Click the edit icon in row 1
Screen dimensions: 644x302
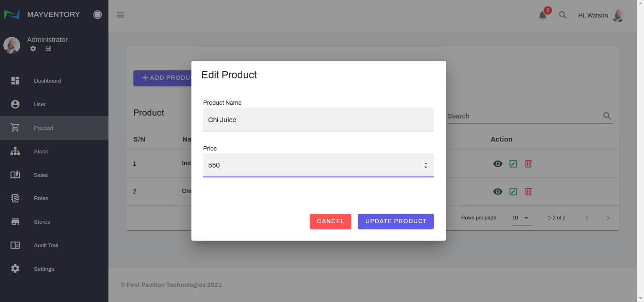[x=513, y=164]
